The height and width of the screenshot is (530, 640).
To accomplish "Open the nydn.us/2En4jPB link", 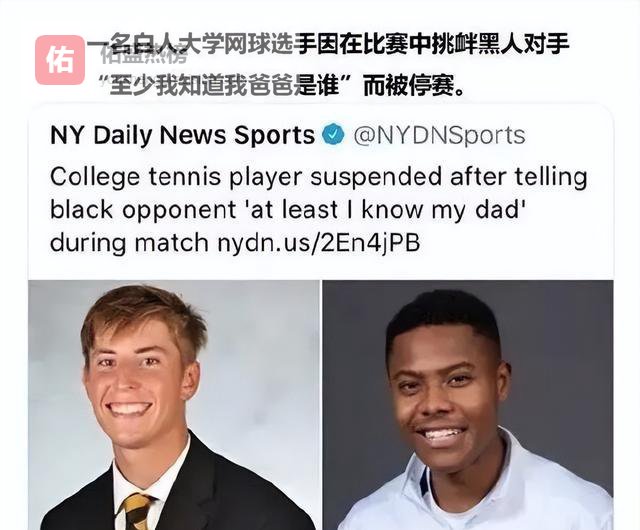I will [318, 243].
